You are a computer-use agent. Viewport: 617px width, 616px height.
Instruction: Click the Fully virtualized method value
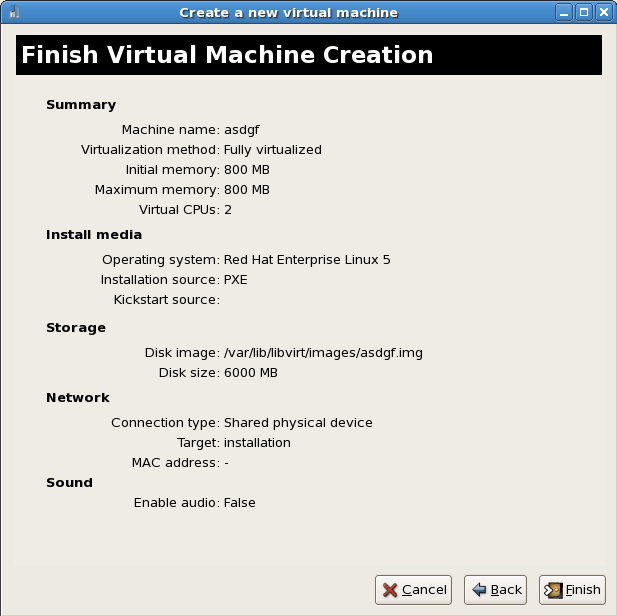point(272,149)
